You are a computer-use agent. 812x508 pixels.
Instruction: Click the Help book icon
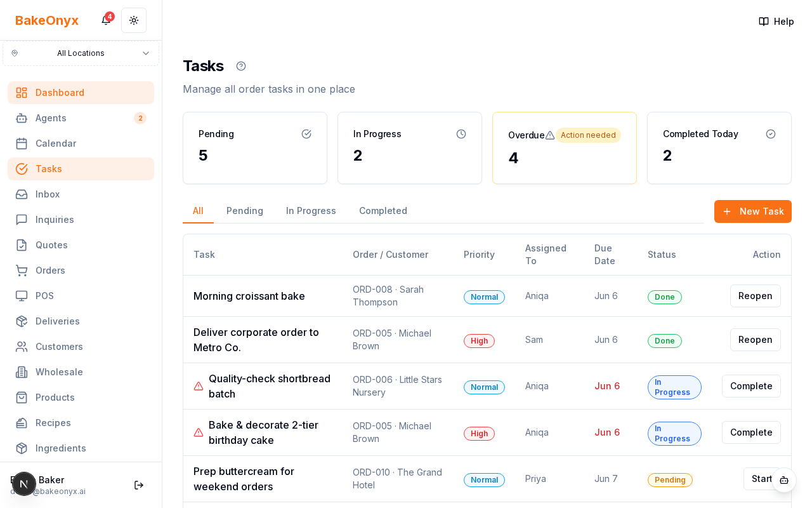click(x=764, y=22)
